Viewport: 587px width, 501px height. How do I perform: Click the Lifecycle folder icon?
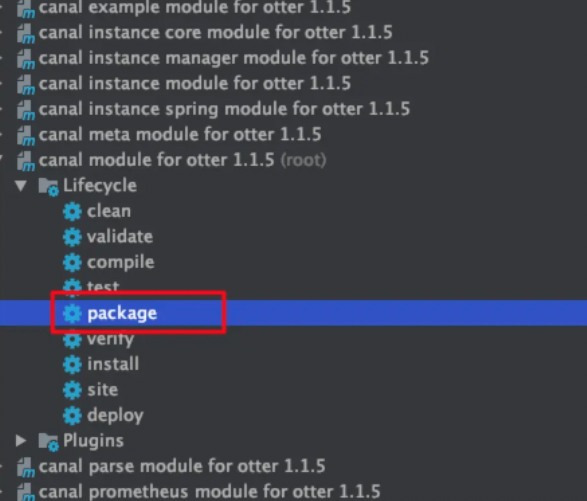click(x=49, y=186)
